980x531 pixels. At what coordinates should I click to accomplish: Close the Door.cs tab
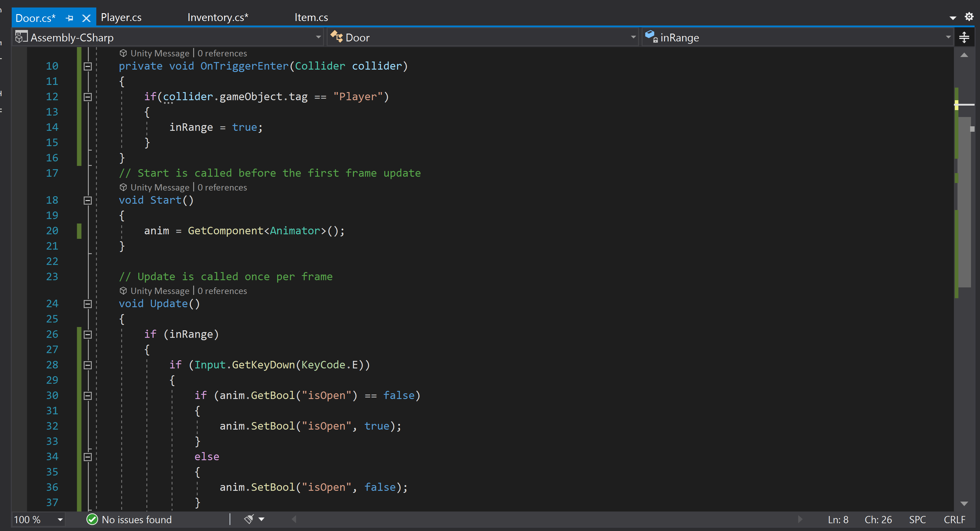(86, 18)
